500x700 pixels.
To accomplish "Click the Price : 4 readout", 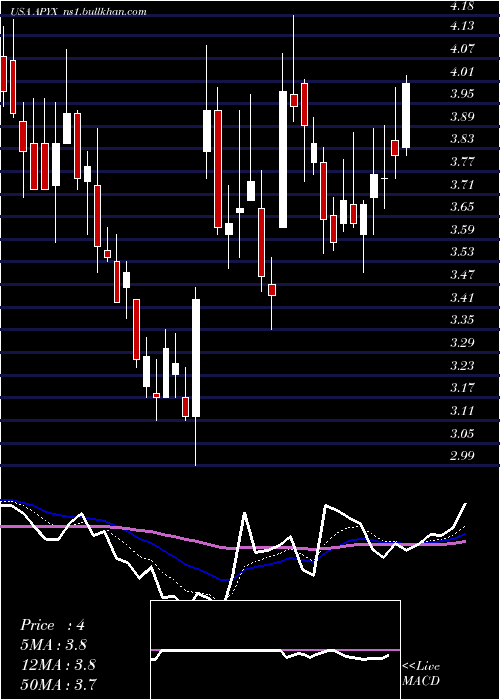I will pos(52,625).
